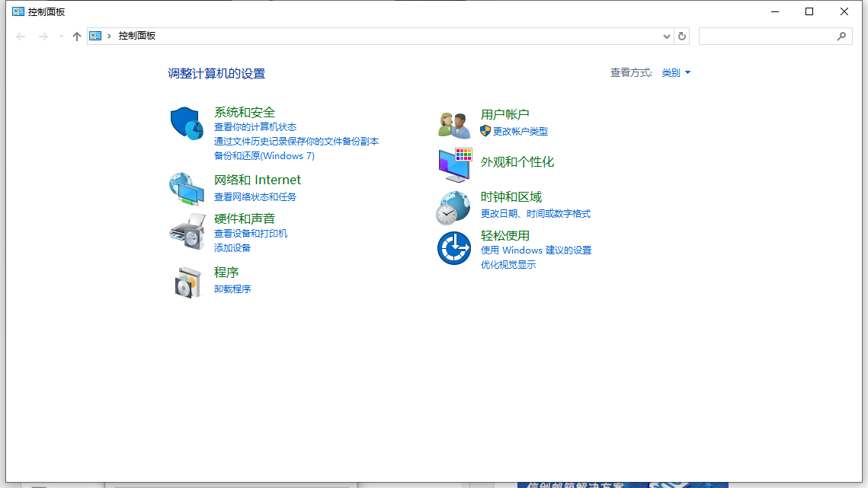Click the 时钟和区域 globe clock icon
Screen dimensions: 868x488
tap(453, 208)
